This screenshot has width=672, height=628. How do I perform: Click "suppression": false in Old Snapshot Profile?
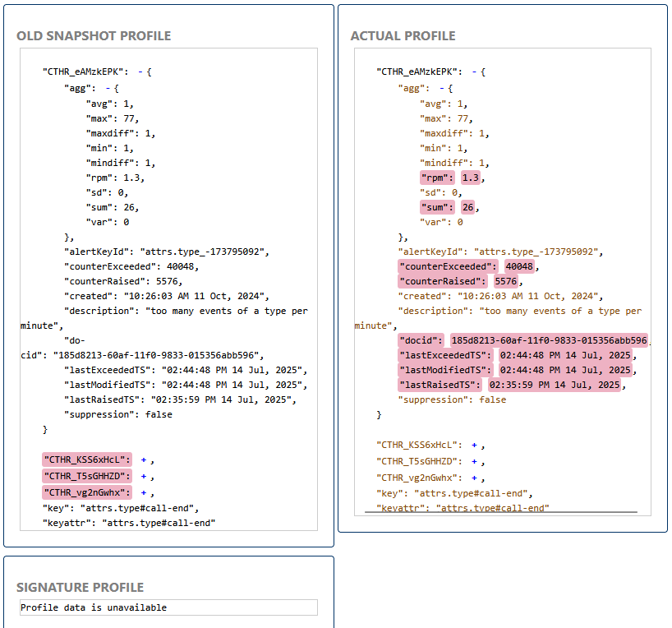click(118, 414)
